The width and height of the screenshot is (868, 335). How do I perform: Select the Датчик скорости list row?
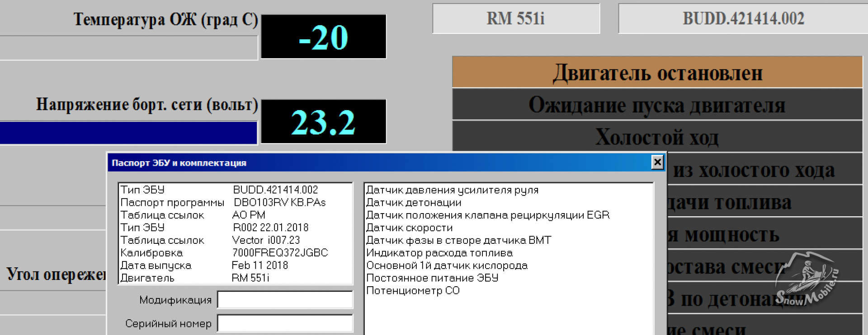pos(509,228)
